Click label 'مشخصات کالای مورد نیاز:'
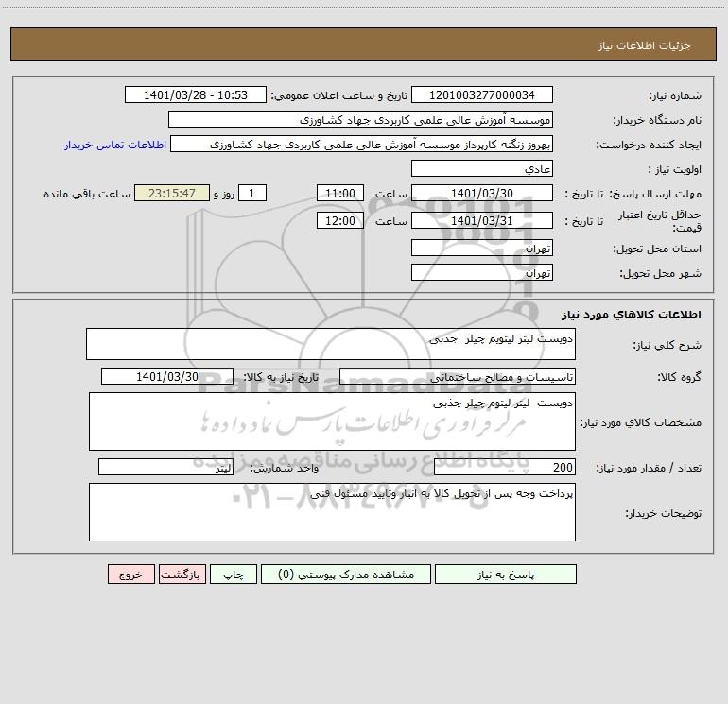Viewport: 728px width, 704px height. coord(641,422)
